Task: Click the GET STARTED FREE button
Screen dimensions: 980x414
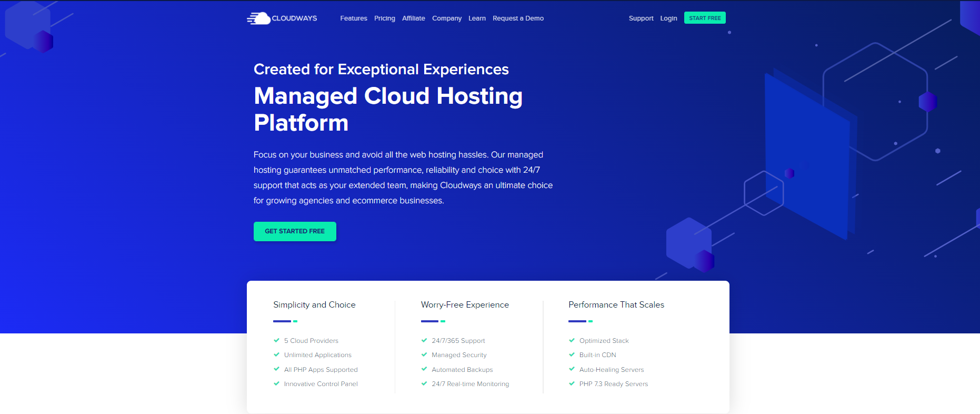Action: [x=295, y=231]
